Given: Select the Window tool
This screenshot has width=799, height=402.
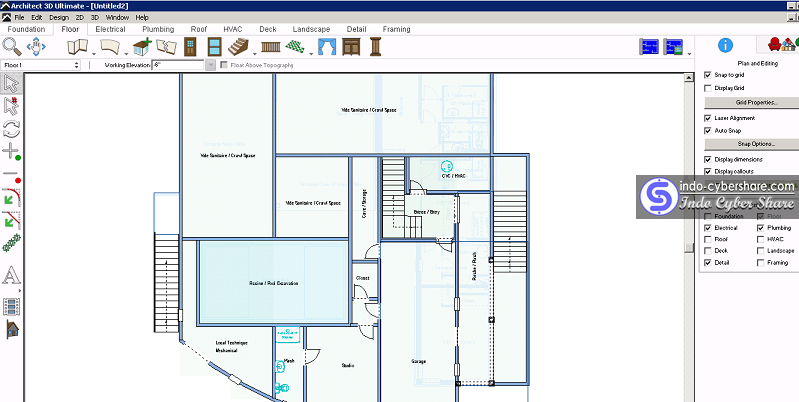Looking at the screenshot, I should (215, 47).
